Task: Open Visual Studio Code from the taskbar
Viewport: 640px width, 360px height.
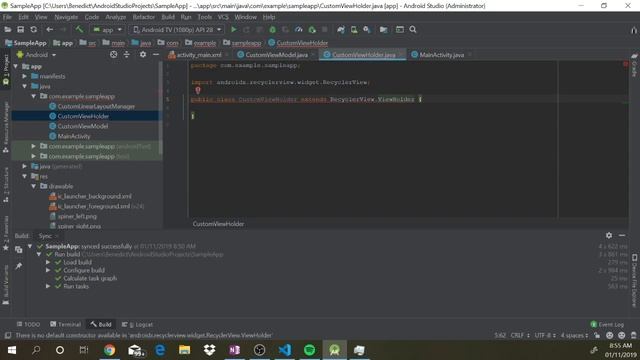Action: coord(284,350)
